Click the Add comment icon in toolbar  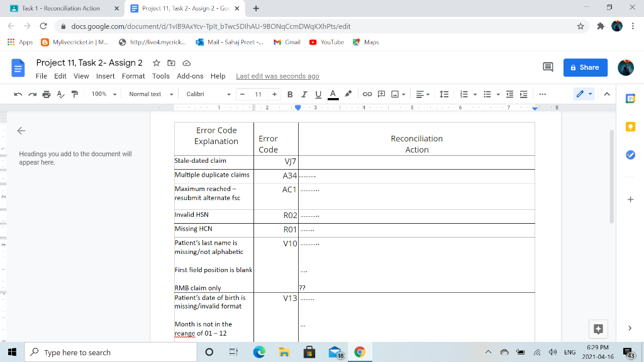click(381, 94)
